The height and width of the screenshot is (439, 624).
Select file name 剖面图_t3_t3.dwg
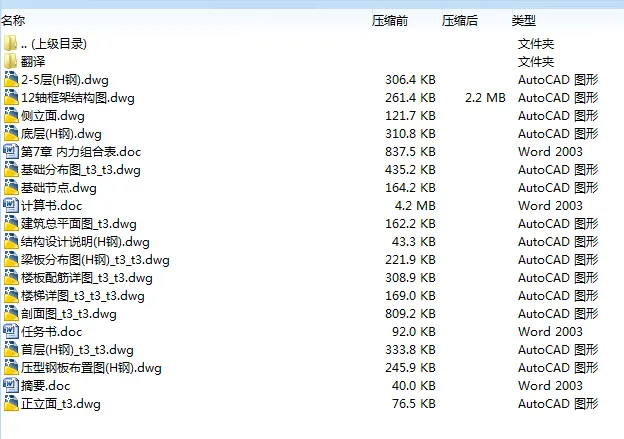(x=68, y=314)
